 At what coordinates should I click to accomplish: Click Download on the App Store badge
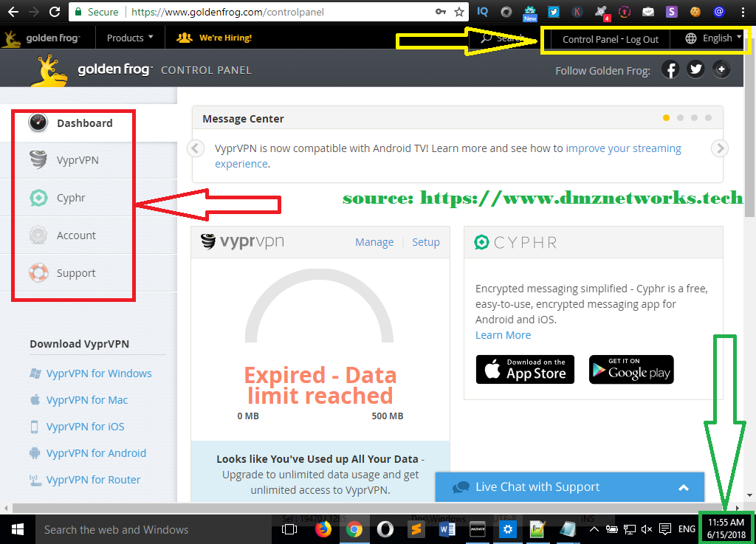(x=525, y=370)
